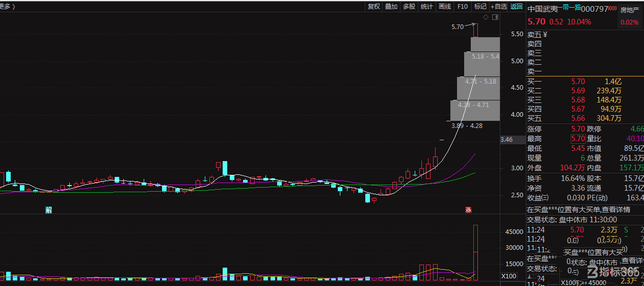Click the 最低 price 5.45

[578, 148]
